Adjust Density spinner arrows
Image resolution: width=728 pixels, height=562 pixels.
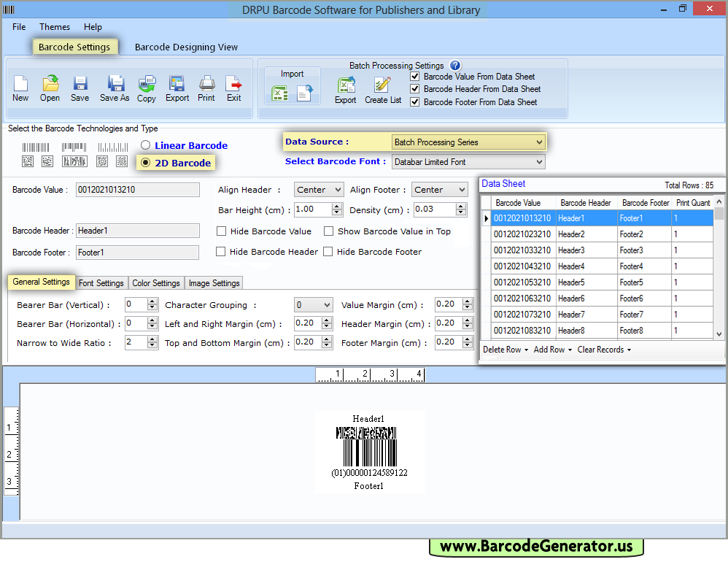[461, 209]
